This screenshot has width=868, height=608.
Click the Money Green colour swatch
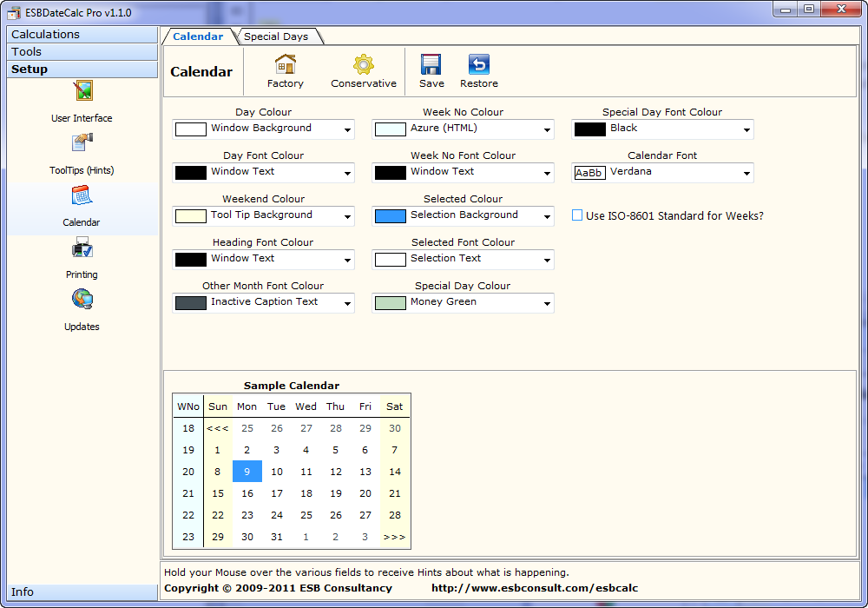coord(391,303)
